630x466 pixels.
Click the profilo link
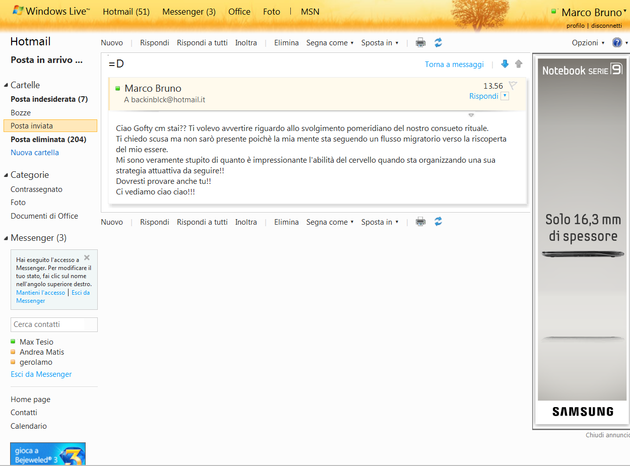tap(575, 25)
